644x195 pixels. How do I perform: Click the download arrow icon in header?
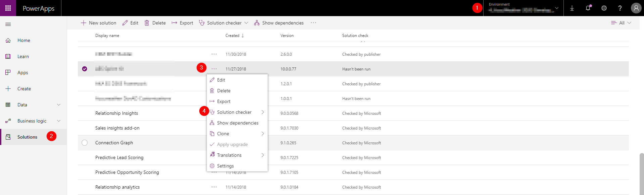[572, 8]
